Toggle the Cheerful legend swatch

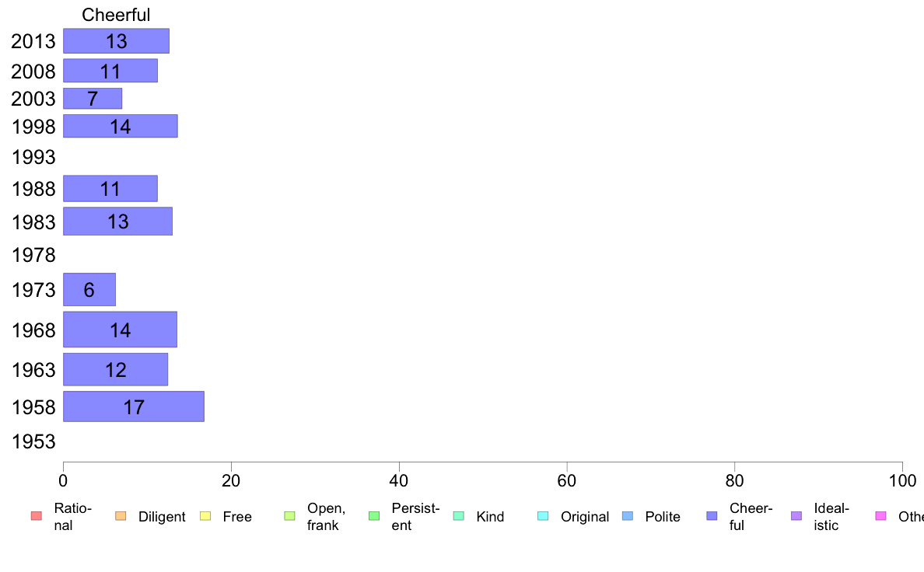pyautogui.click(x=712, y=517)
